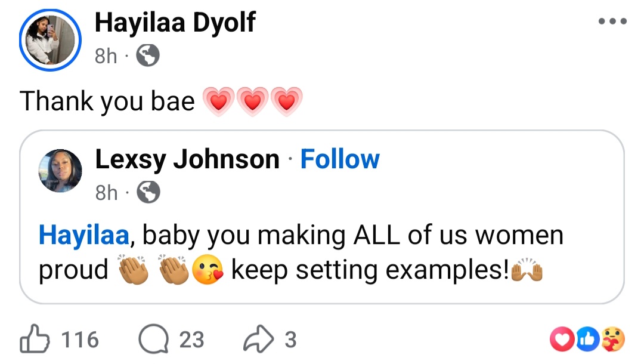Follow Lexsy Johnson

click(340, 159)
